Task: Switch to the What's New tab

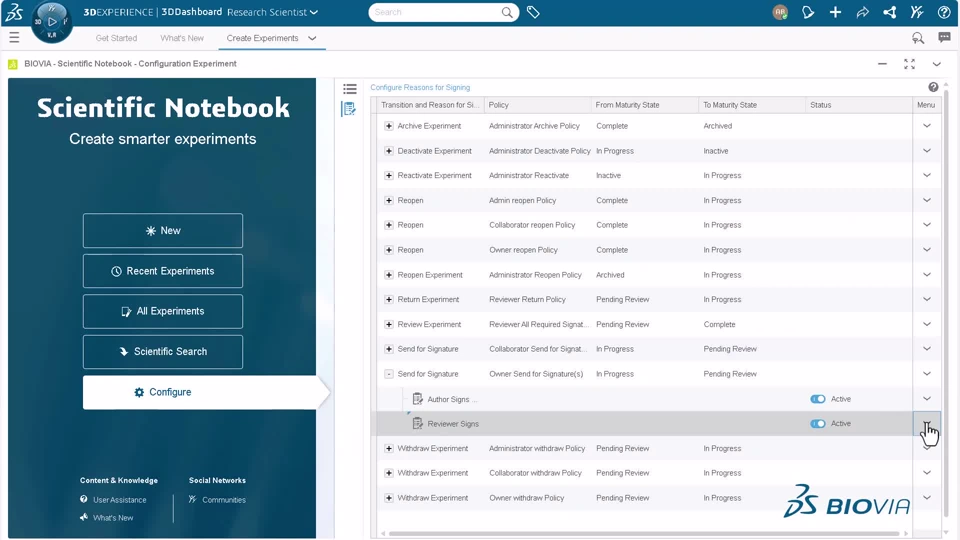Action: (x=182, y=38)
